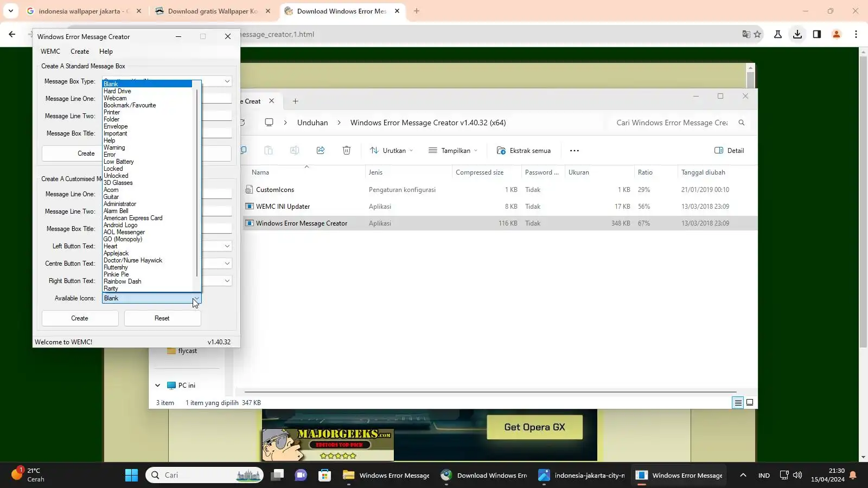The height and width of the screenshot is (488, 868).
Task: Open Chrome side panel icon
Action: click(x=816, y=34)
